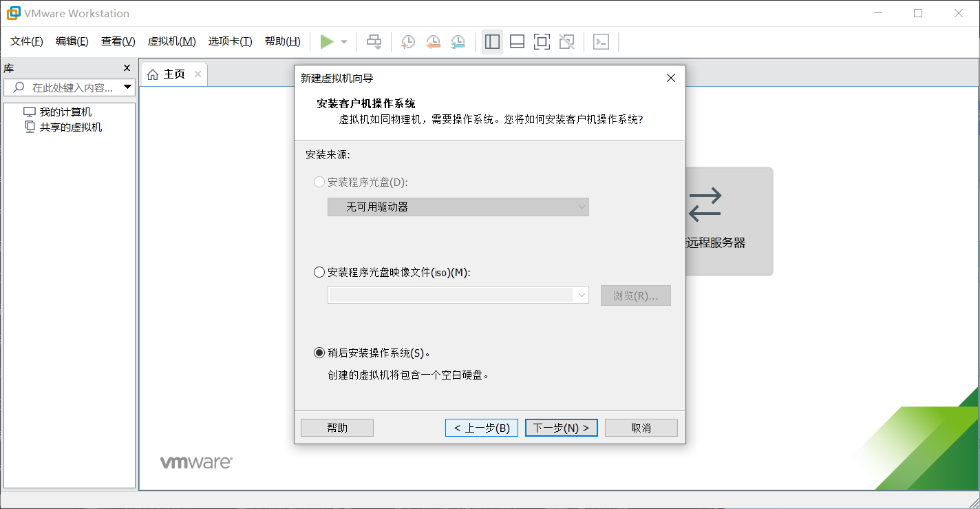Select 稍后安装操作系统(S) radio button

[x=319, y=353]
